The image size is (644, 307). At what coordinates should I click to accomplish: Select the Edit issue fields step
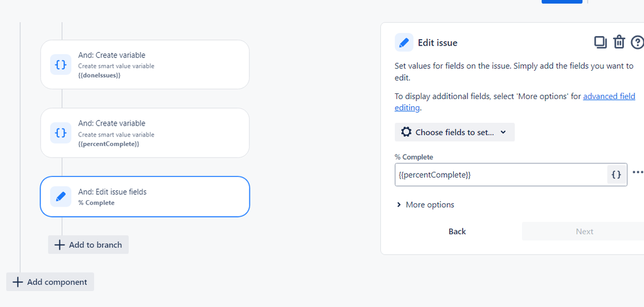click(x=145, y=197)
